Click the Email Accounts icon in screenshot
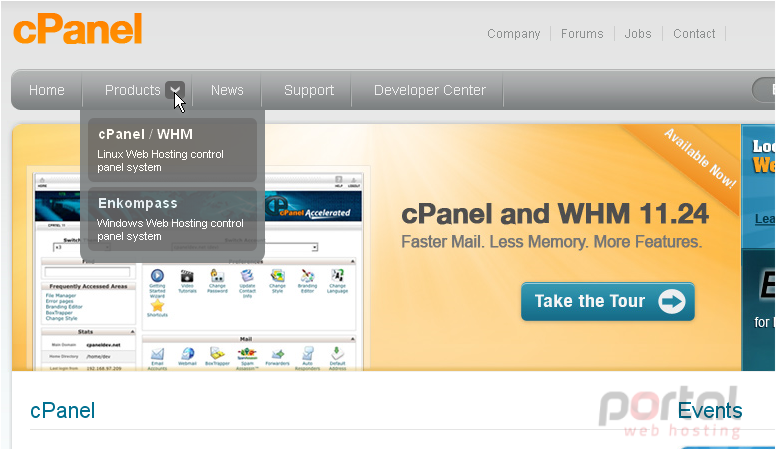This screenshot has height=450, width=776. (x=157, y=353)
